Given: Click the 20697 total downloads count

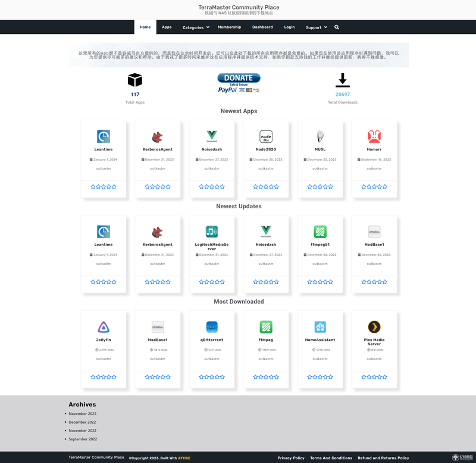Looking at the screenshot, I should tap(343, 95).
